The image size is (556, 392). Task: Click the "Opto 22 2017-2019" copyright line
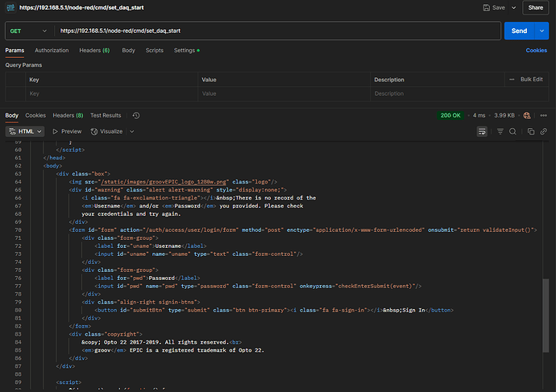pyautogui.click(x=161, y=342)
